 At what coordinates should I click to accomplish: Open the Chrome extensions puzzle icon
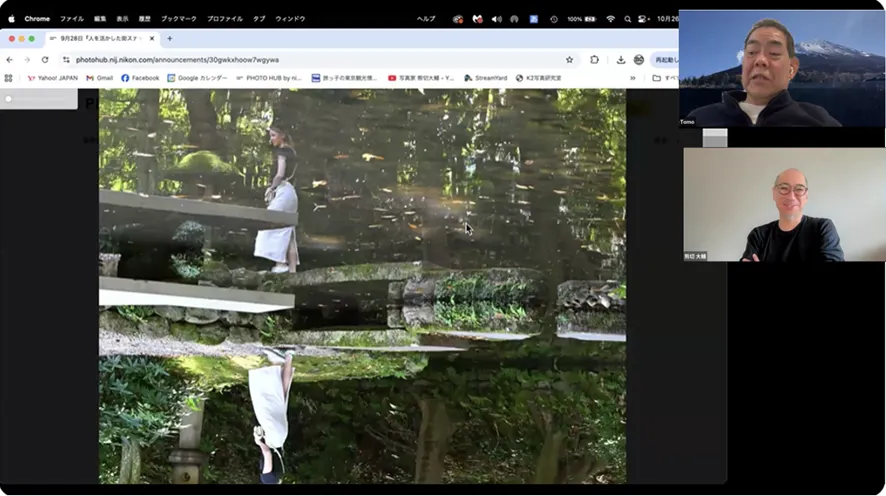[595, 59]
